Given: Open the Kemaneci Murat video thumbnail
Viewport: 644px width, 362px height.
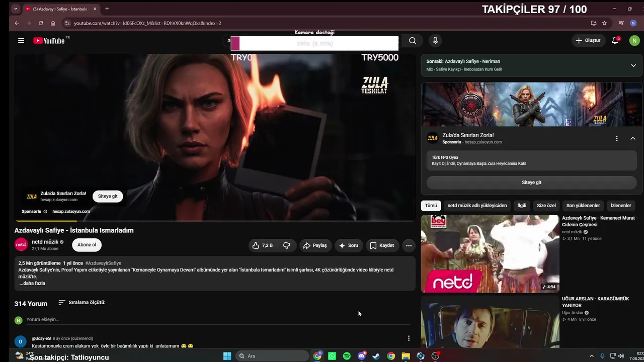Looking at the screenshot, I should pos(490,254).
